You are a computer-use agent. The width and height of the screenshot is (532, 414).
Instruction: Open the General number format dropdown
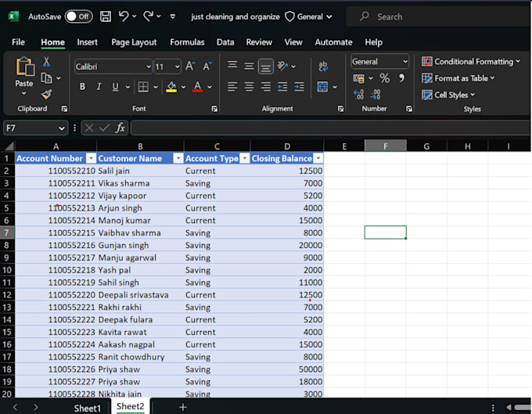pos(405,62)
